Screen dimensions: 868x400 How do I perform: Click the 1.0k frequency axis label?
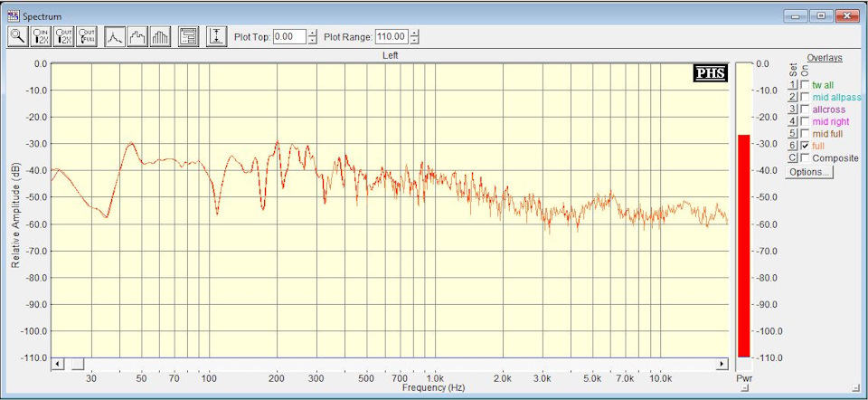(x=435, y=378)
